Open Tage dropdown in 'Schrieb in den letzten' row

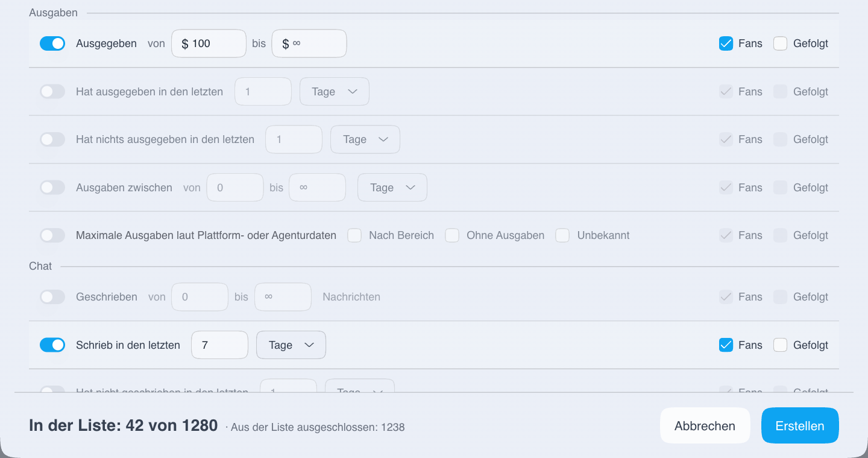pyautogui.click(x=291, y=345)
